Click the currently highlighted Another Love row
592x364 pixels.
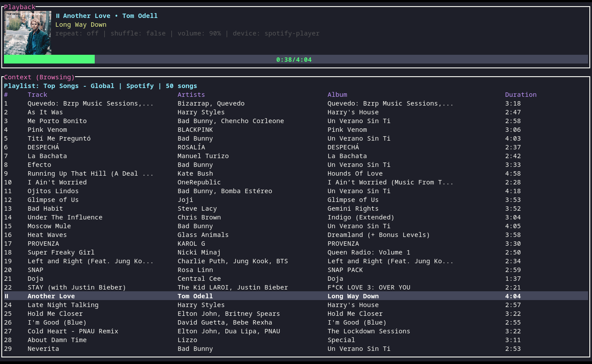tap(175, 296)
